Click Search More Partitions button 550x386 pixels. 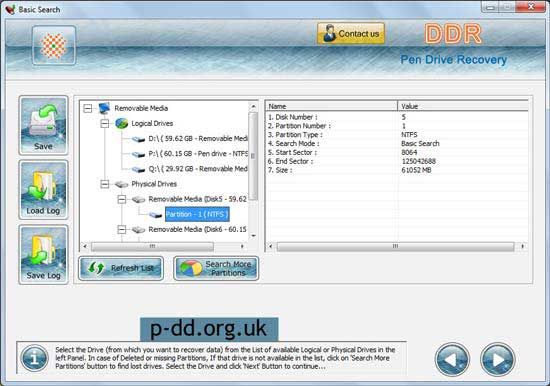point(216,268)
